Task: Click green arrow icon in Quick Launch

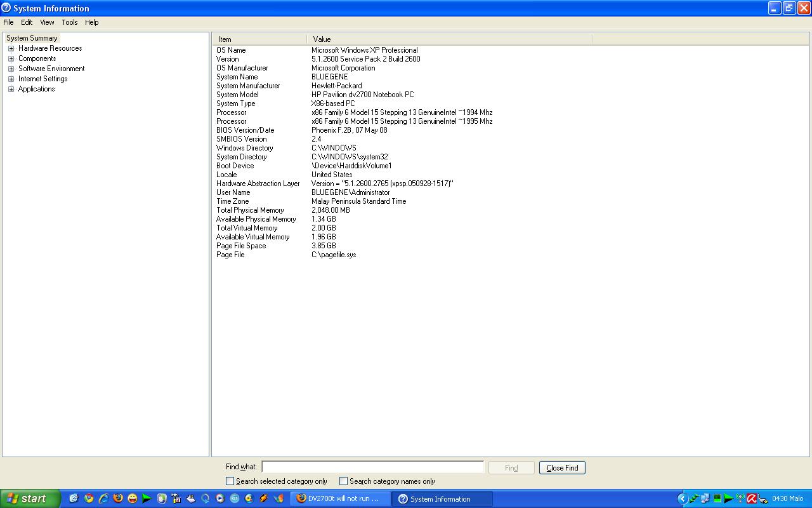Action: pyautogui.click(x=147, y=498)
